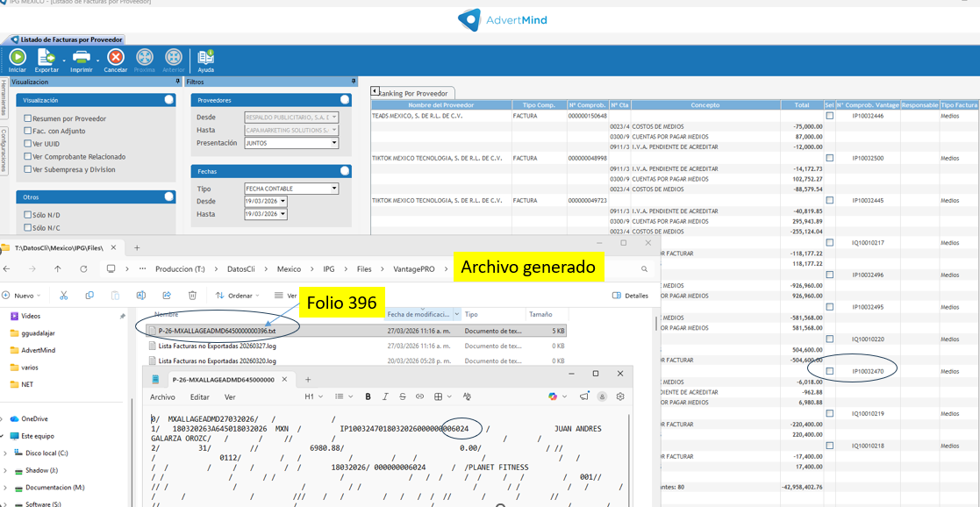Enable Ver Comprobante Relacionado checkbox
Viewport: 980px width, 507px height.
point(27,156)
